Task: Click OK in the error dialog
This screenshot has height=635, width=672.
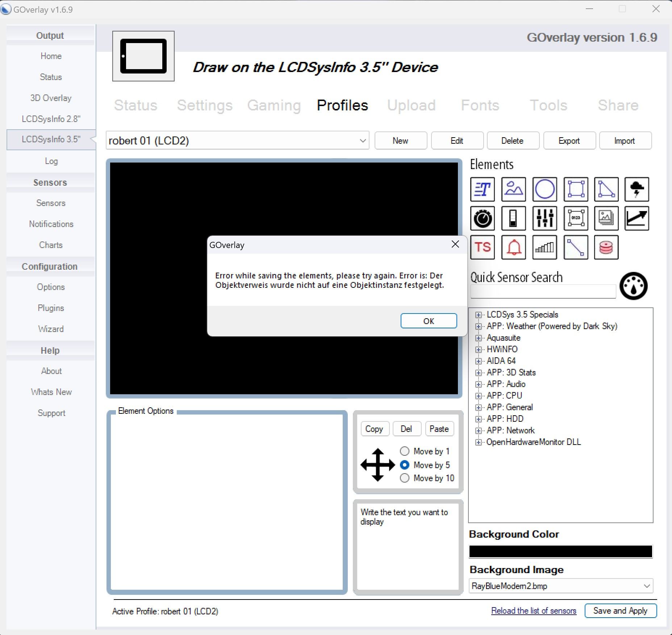Action: pyautogui.click(x=429, y=321)
